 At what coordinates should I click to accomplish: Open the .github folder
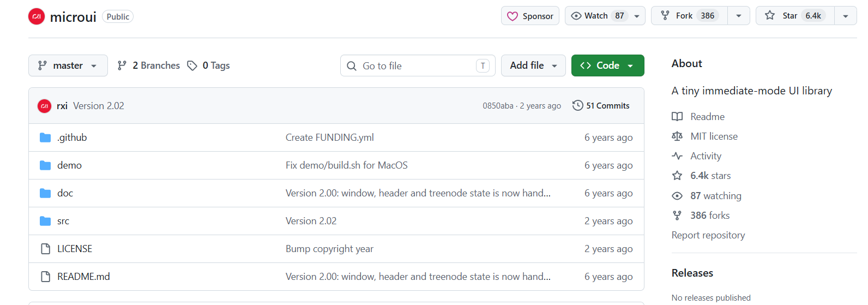(x=72, y=137)
